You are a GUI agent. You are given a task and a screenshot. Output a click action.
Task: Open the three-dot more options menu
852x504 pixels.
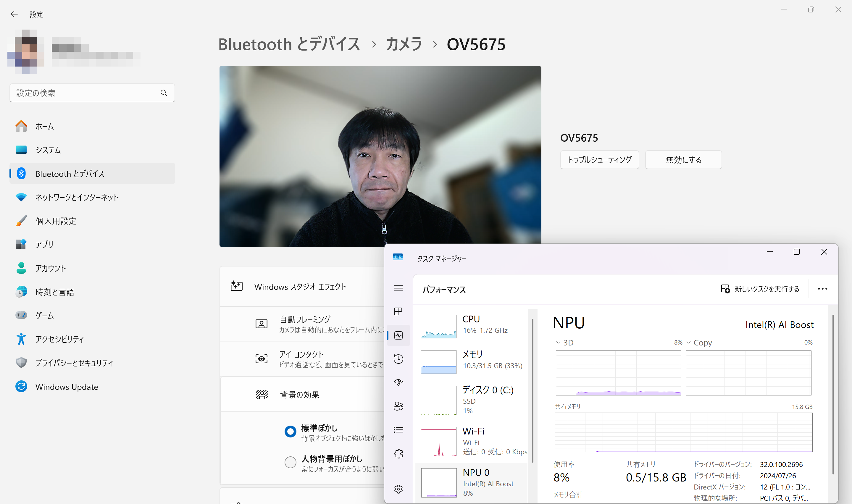tap(822, 289)
